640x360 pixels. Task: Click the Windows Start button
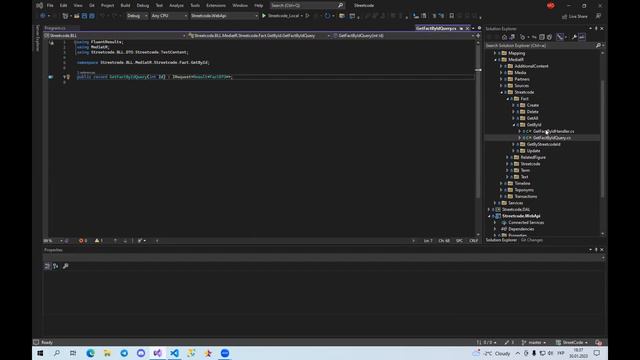[x=40, y=353]
